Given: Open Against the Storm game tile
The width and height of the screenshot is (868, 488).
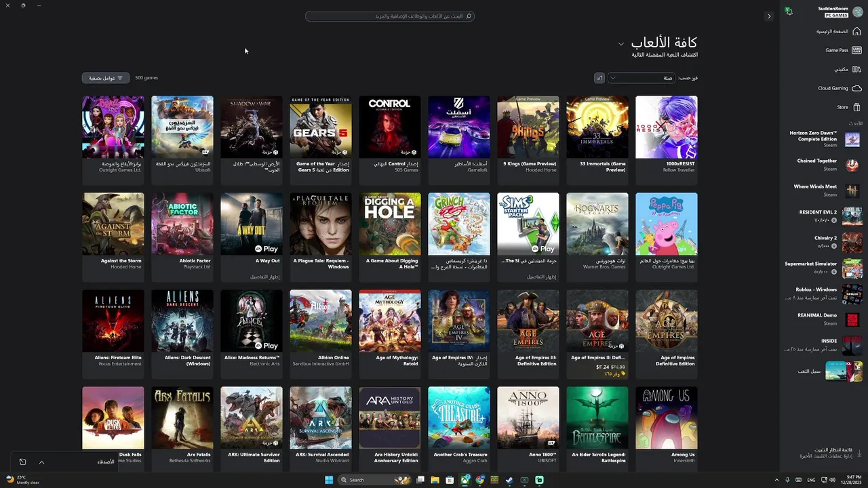Looking at the screenshot, I should [113, 237].
